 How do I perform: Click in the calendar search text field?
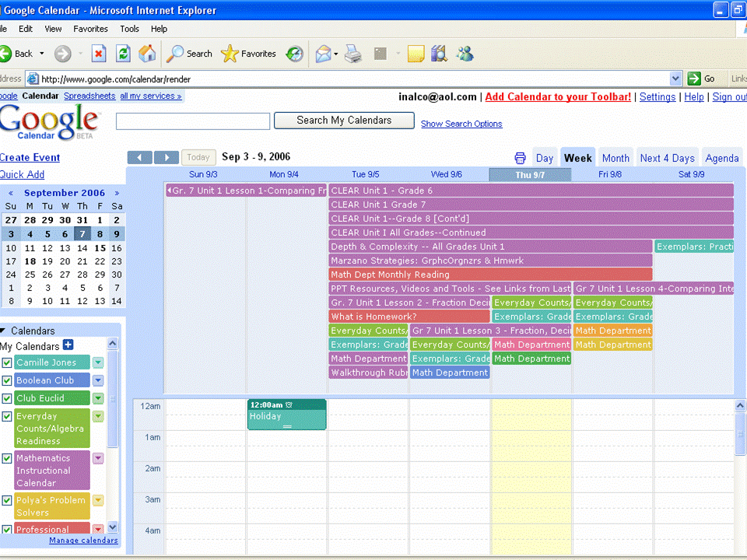click(193, 121)
